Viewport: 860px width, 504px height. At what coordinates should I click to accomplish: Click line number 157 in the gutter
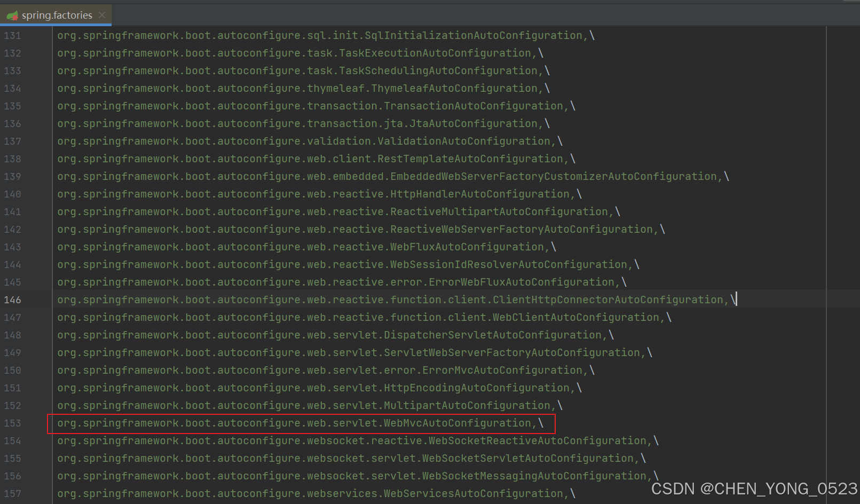tap(12, 493)
